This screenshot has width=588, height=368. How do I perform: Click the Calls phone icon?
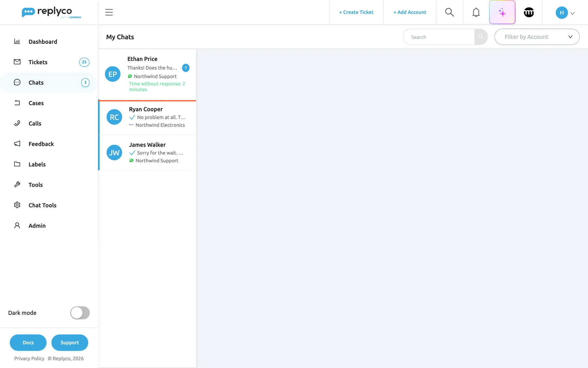click(x=17, y=123)
